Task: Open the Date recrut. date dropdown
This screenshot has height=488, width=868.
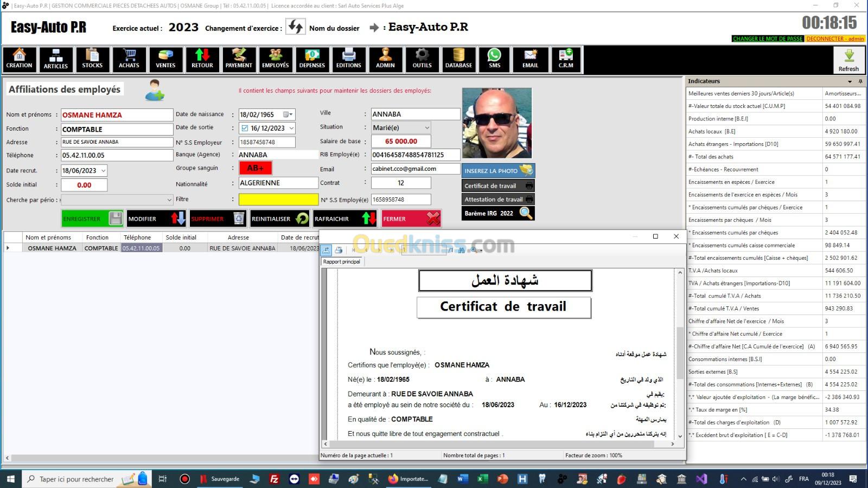Action: point(103,171)
